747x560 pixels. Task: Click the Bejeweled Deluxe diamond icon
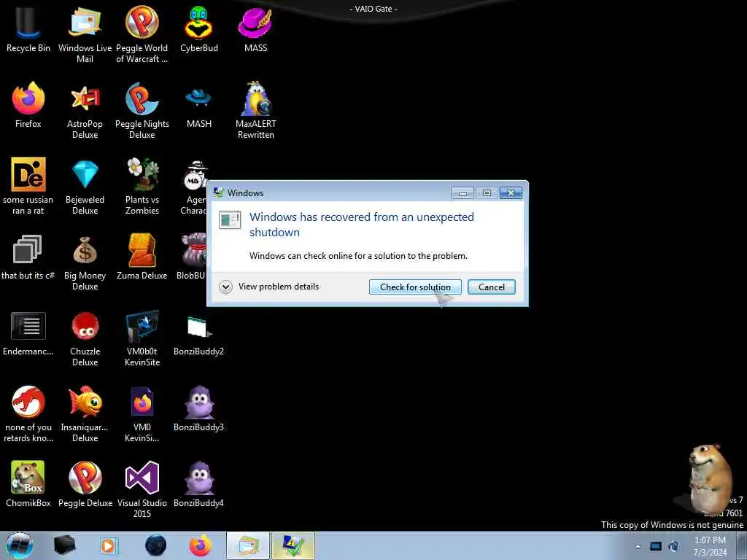click(85, 186)
